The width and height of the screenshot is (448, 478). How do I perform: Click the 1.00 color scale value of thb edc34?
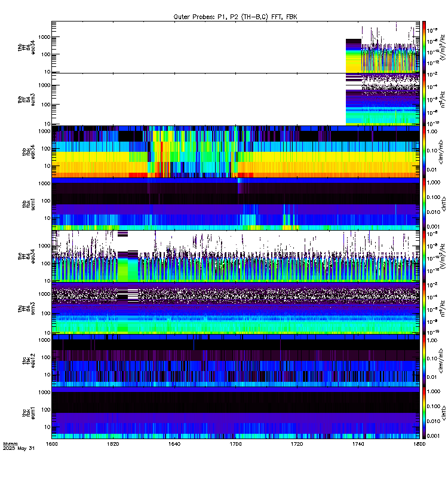point(432,131)
